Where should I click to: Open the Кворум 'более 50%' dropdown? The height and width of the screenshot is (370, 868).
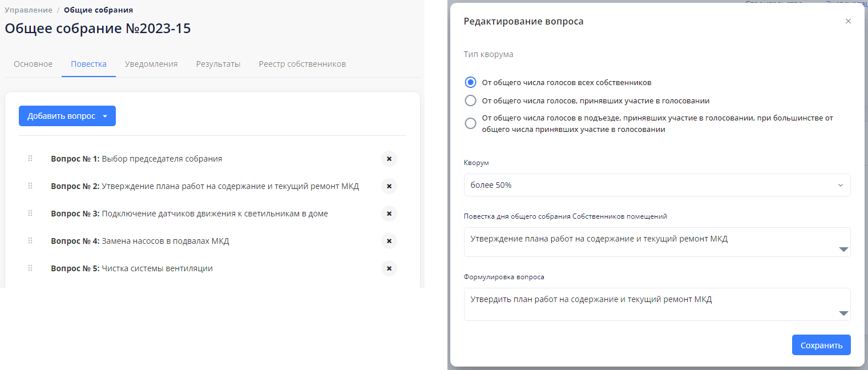tap(657, 185)
